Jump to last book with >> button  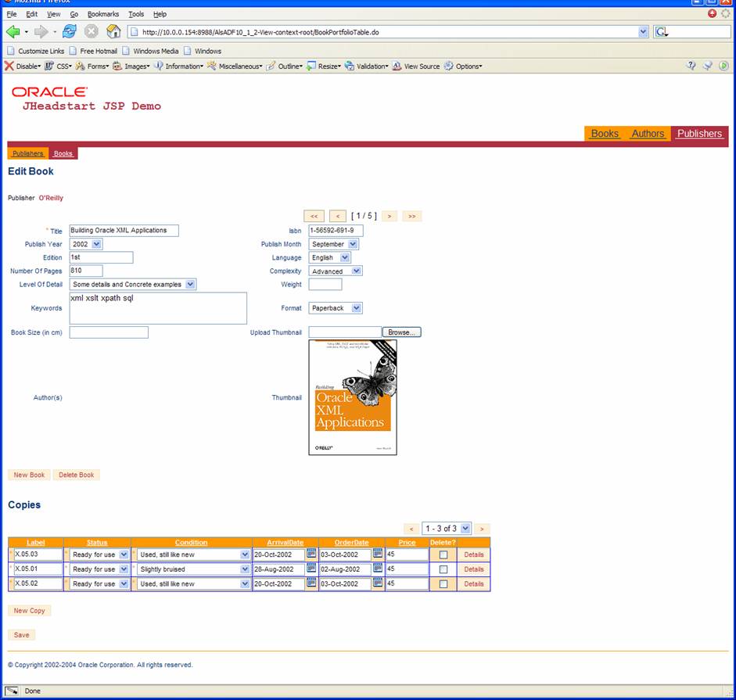point(411,216)
